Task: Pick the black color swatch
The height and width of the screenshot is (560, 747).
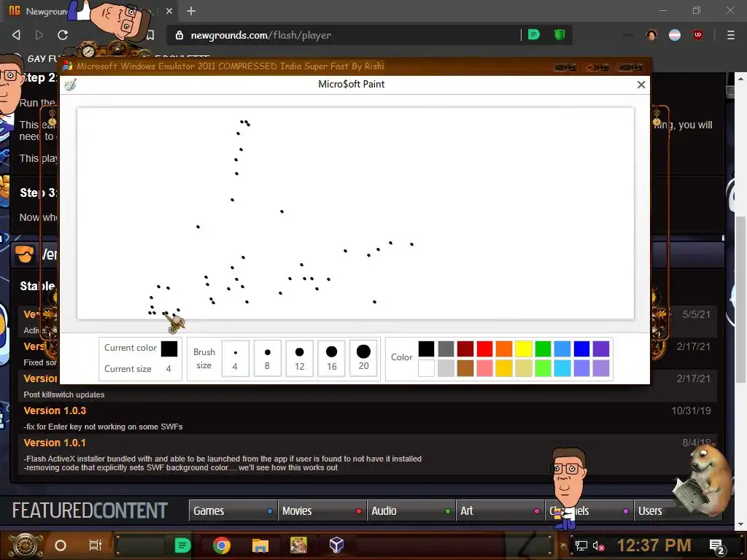Action: pyautogui.click(x=426, y=349)
